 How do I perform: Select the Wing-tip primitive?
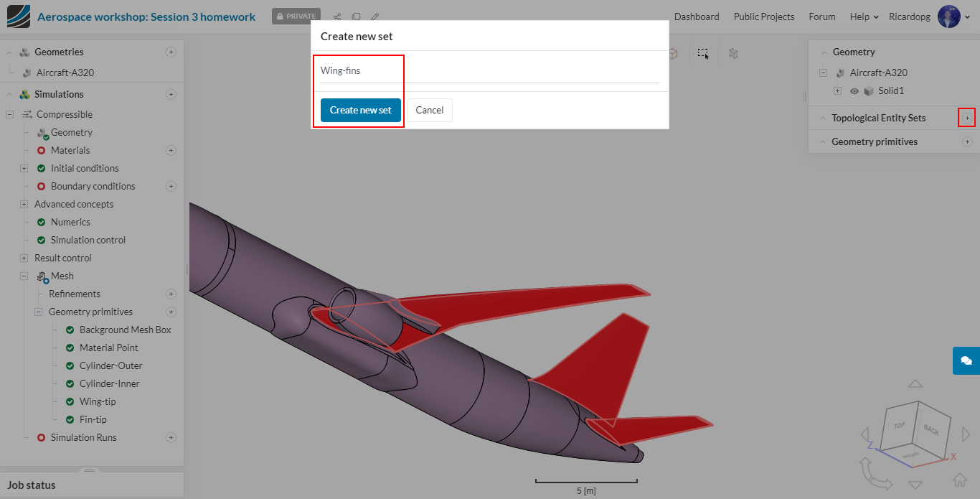click(x=98, y=401)
